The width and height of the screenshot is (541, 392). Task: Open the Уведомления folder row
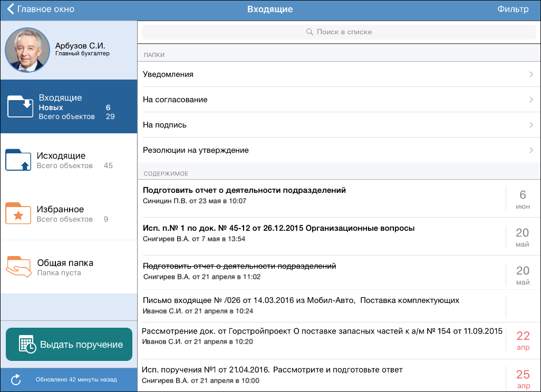click(x=339, y=74)
